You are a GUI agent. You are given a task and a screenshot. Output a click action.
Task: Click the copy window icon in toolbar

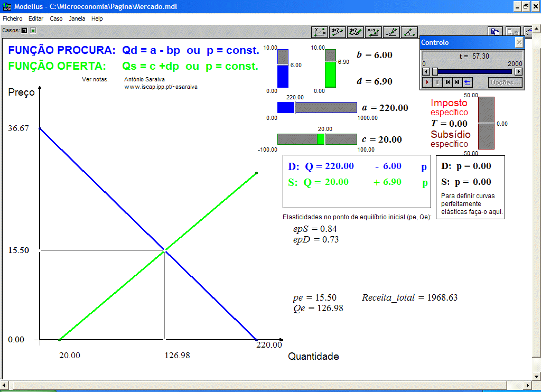coord(495,32)
